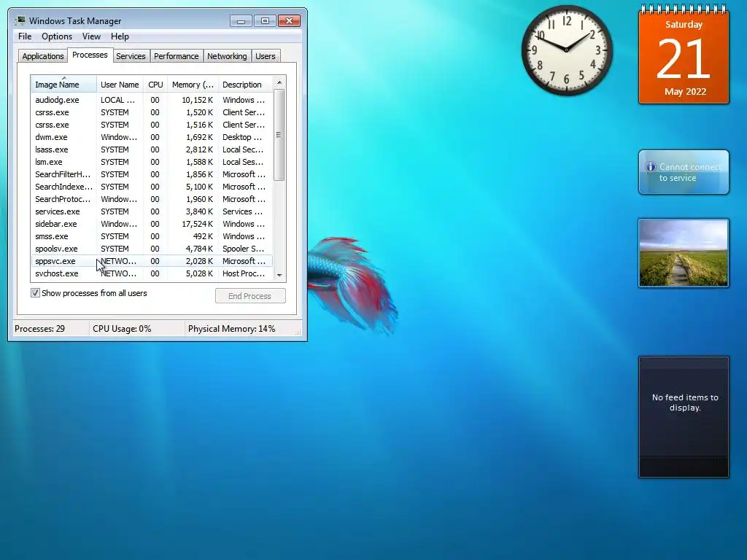747x560 pixels.
Task: Select the audiodg.exe process row
Action: pos(152,100)
